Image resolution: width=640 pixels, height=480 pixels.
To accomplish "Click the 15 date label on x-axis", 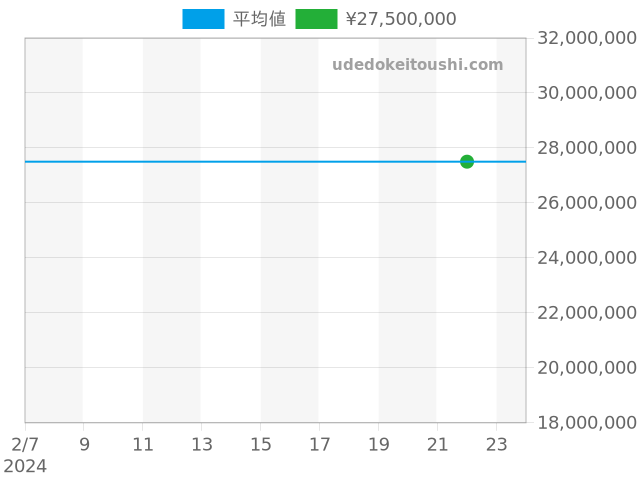I will click(261, 444).
